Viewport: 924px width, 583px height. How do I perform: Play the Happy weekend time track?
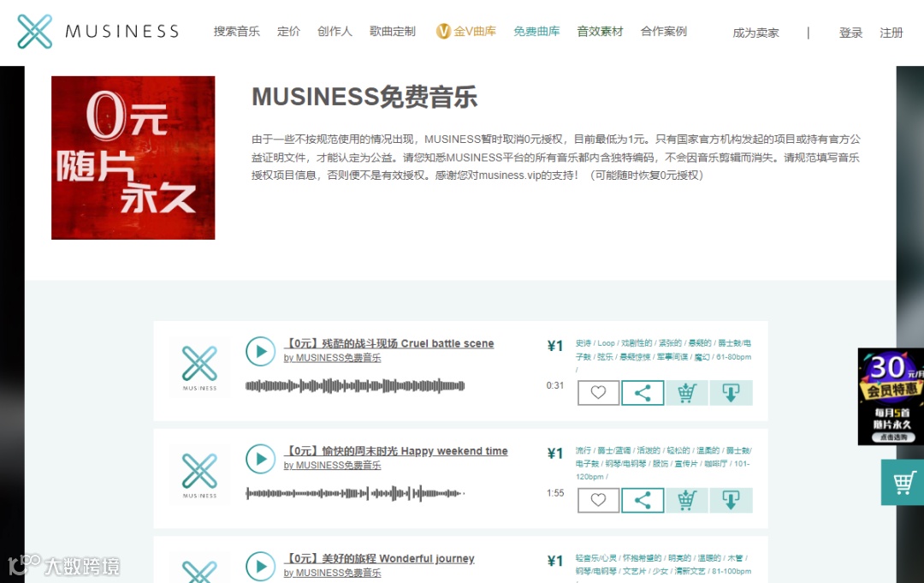coord(260,459)
